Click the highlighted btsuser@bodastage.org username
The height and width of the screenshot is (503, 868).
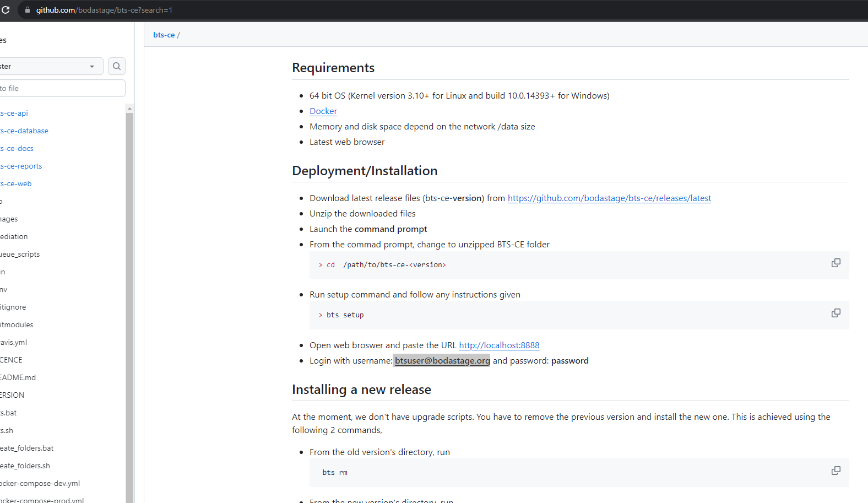442,360
